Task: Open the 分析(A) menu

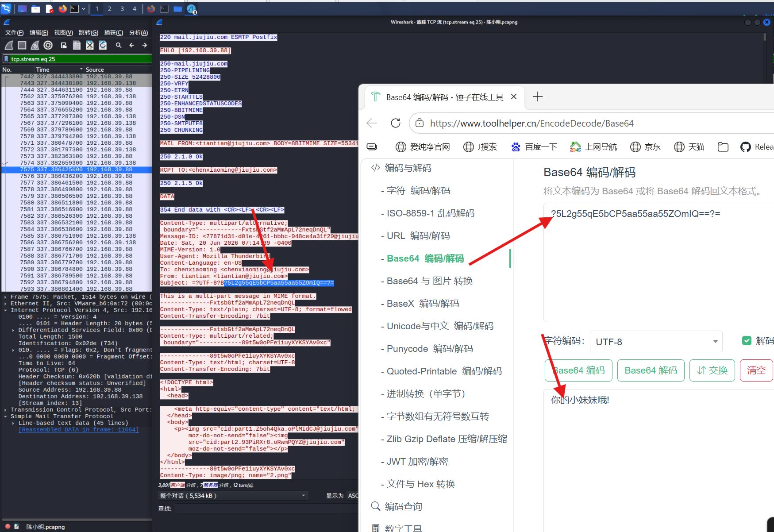Action: [139, 33]
